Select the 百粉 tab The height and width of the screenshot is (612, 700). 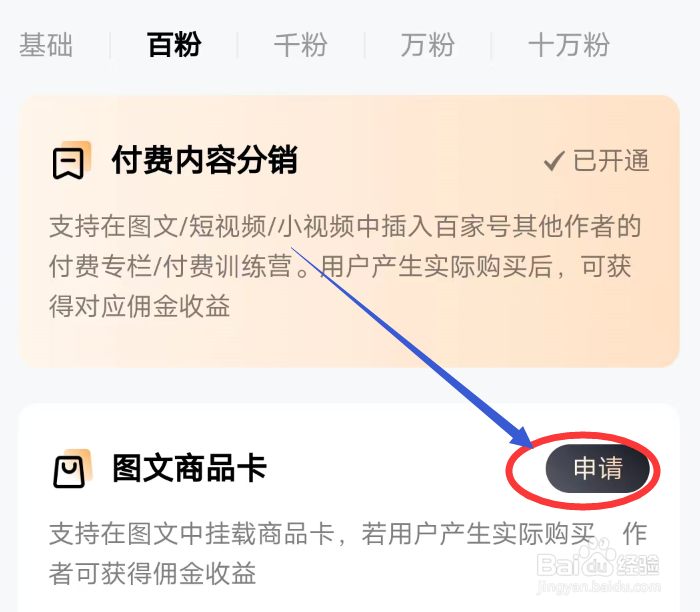[x=174, y=45]
